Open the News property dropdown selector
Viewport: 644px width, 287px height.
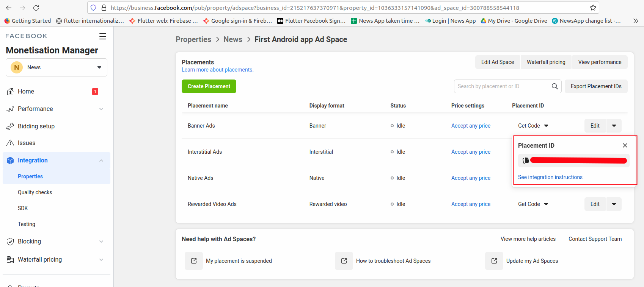tap(57, 67)
